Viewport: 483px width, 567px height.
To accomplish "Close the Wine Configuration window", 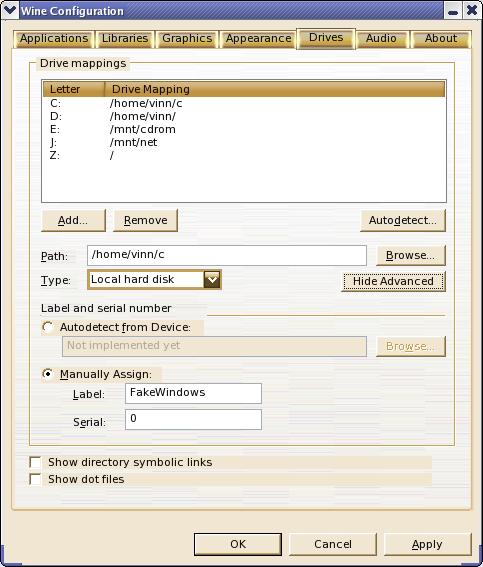I will 472,10.
